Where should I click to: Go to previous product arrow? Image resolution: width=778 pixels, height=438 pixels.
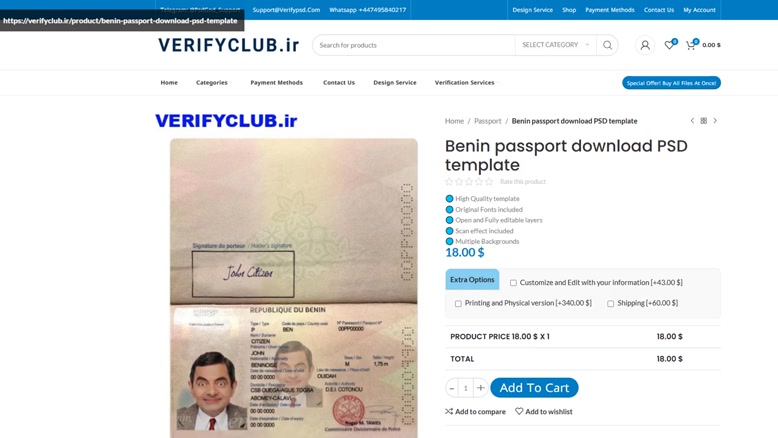click(692, 121)
